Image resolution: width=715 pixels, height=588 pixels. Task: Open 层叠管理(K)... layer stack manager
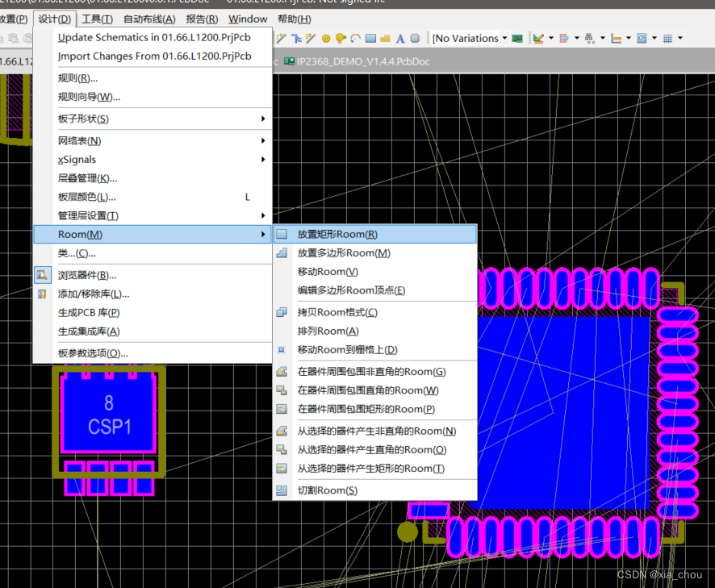153,178
